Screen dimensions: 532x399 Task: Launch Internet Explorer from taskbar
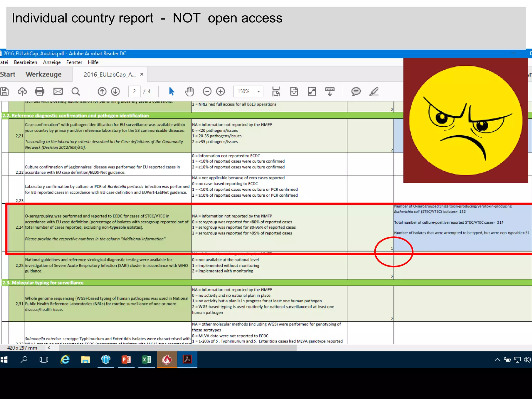point(65,360)
